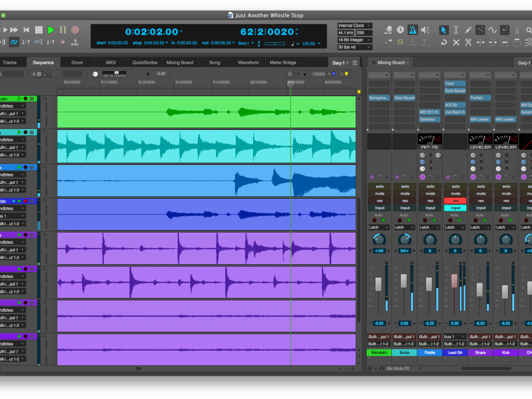Select the Pencil tool
Image resolution: width=532 pixels, height=399 pixels.
click(x=468, y=30)
